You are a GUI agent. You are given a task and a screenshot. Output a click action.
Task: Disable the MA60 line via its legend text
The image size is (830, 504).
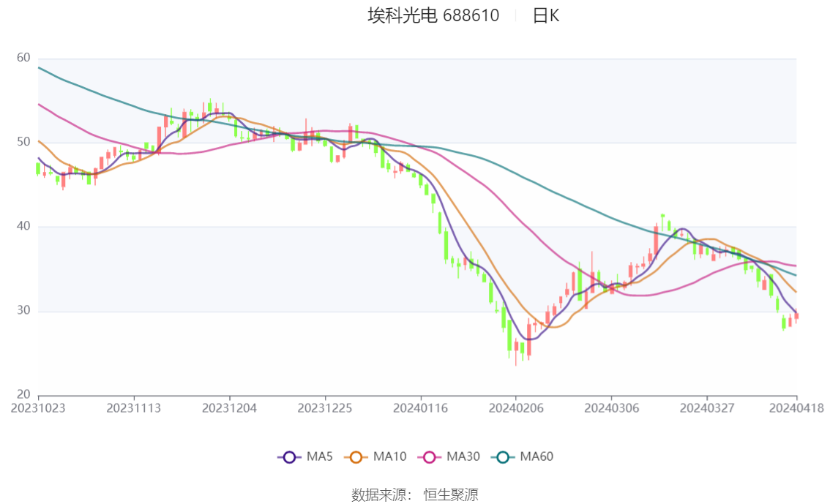(536, 457)
